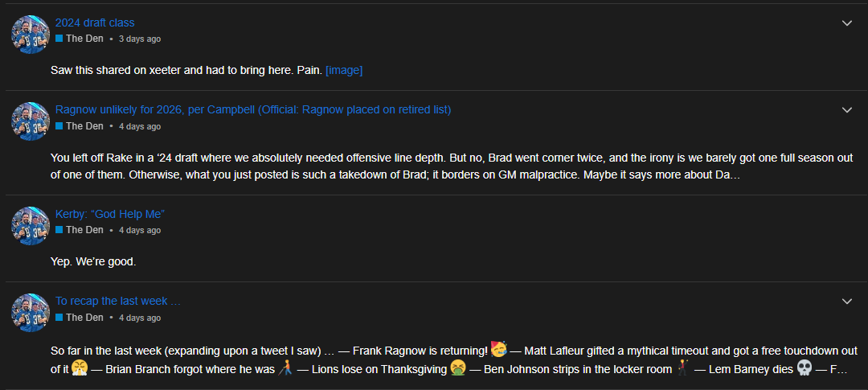Image resolution: width=868 pixels, height=390 pixels.
Task: Expand the Ragnow post with the chevron
Action: point(846,110)
